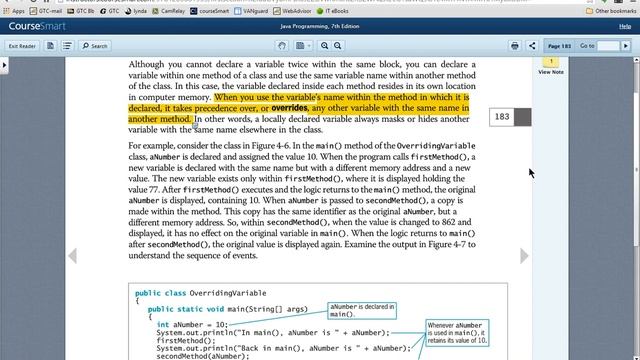The height and width of the screenshot is (360, 640).
Task: Zoom in with the plus magnifier
Action: pyautogui.click(x=324, y=46)
